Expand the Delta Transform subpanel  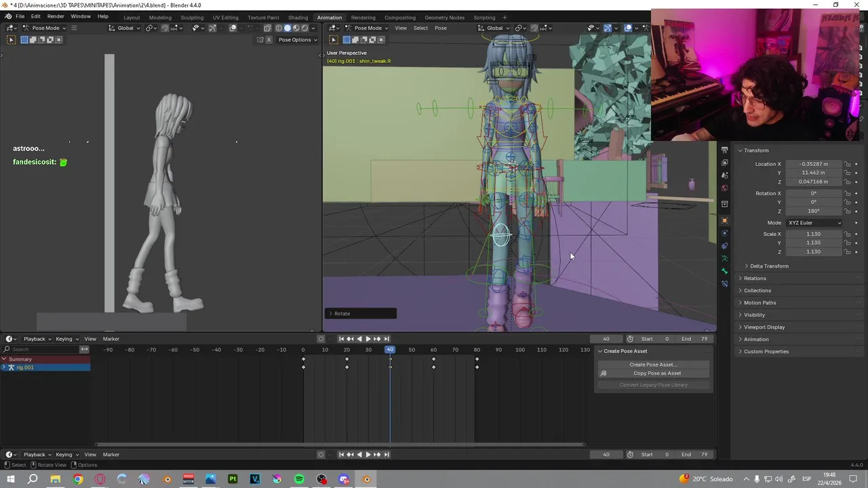(x=769, y=266)
